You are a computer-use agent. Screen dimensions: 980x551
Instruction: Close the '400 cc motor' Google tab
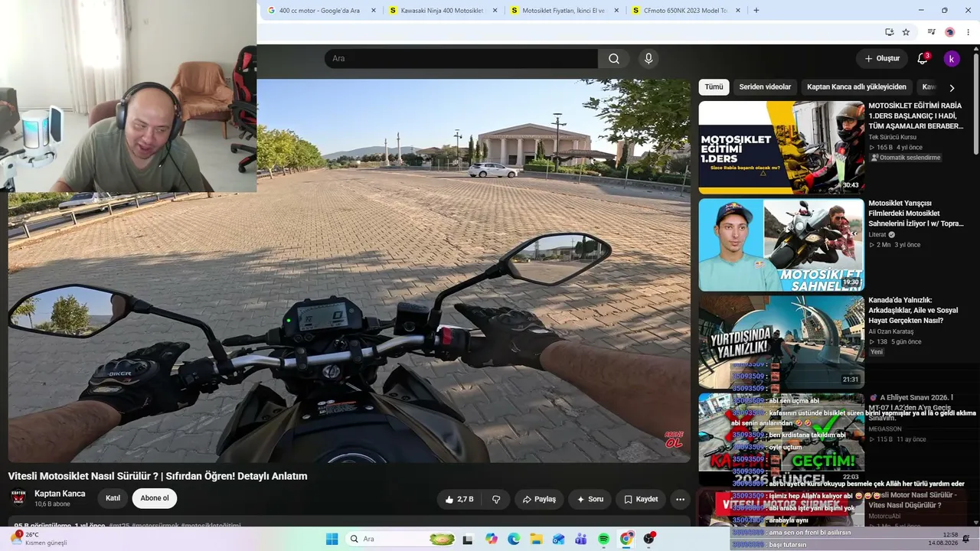(x=374, y=11)
